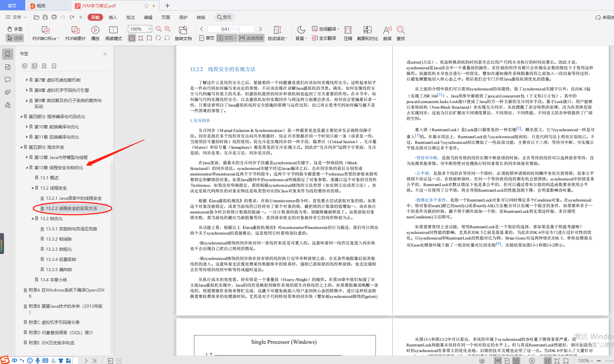The image size is (614, 364).
Task: Start the 朗读 read aloud tool
Action: 387,33
